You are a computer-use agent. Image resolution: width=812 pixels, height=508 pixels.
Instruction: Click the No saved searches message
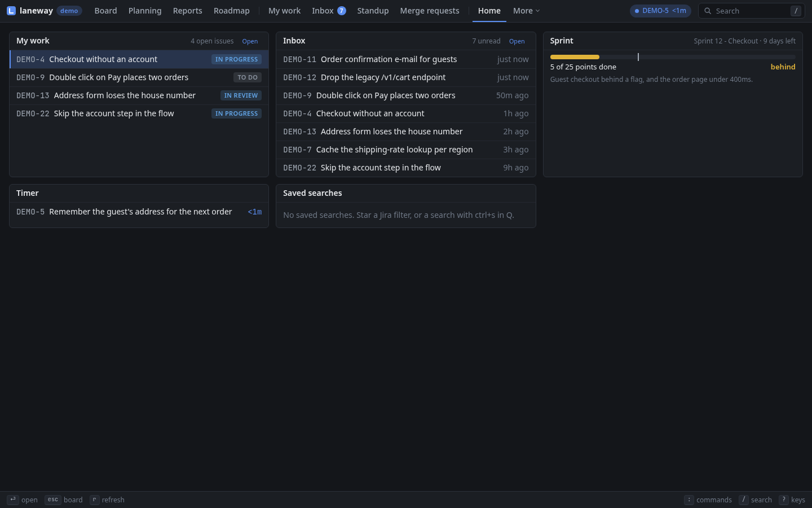399,215
